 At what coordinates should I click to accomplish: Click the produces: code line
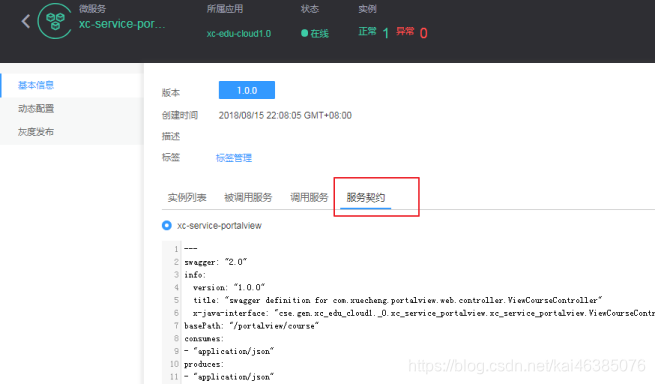click(x=204, y=364)
